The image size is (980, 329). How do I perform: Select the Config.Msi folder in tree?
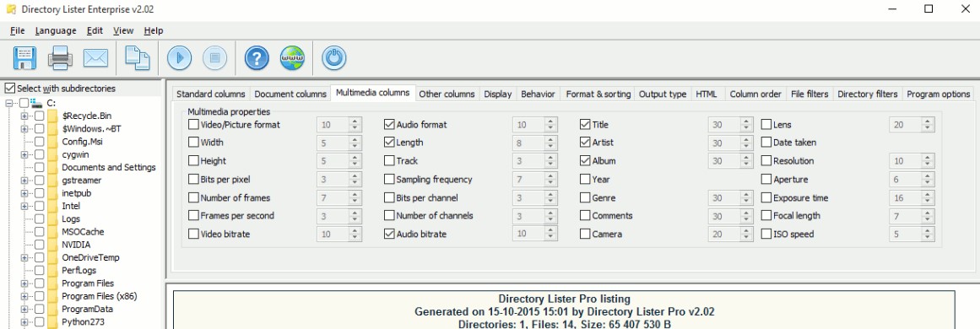point(83,142)
